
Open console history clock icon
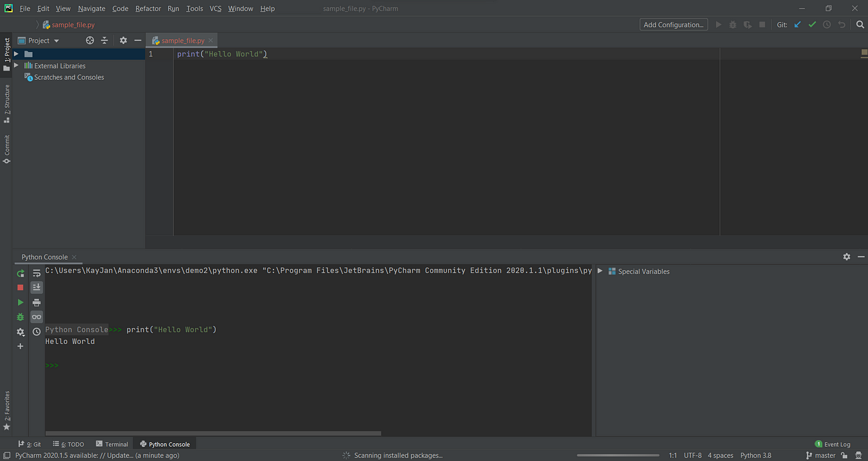point(37,332)
